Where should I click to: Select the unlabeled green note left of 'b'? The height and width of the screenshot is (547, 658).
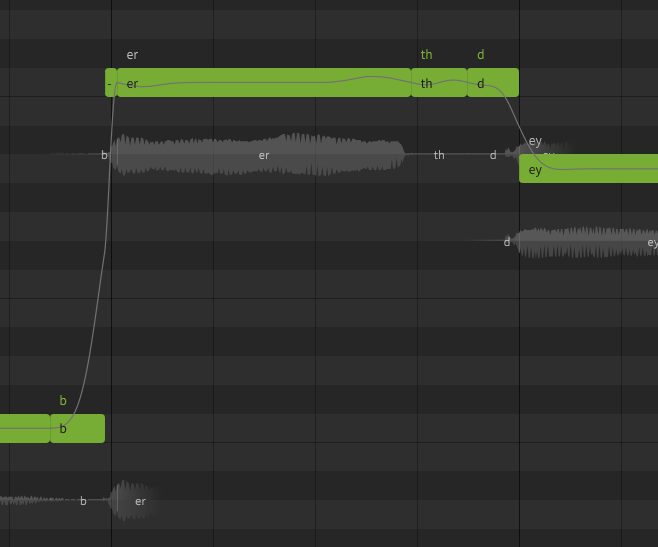(25, 428)
